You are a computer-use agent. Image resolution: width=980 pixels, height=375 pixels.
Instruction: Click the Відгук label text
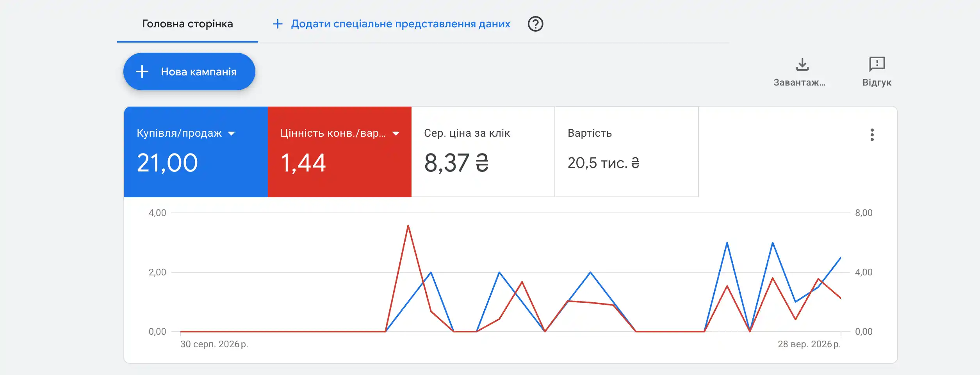(877, 82)
